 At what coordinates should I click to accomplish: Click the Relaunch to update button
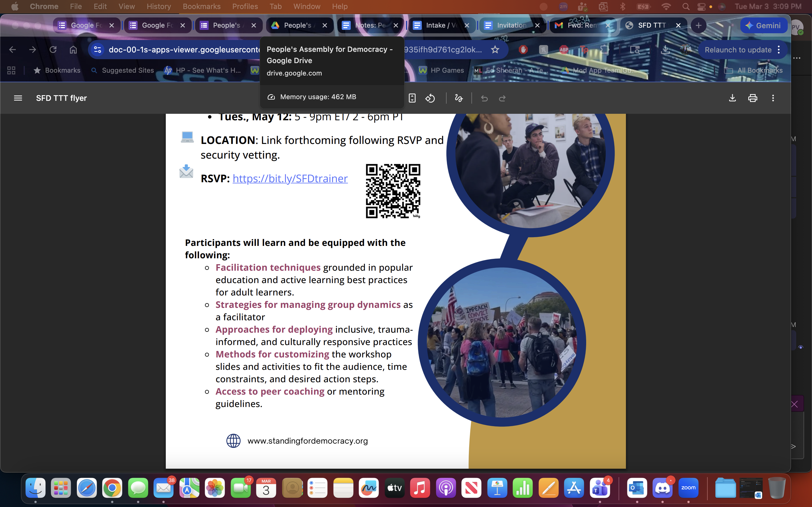(x=738, y=50)
